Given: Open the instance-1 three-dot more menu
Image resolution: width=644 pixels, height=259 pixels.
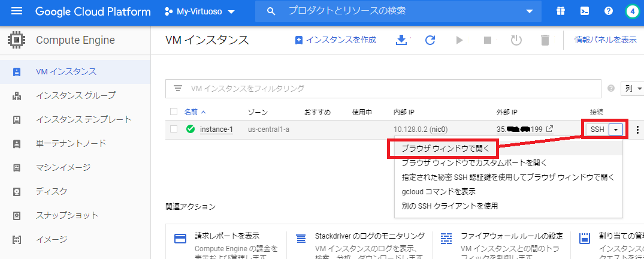Looking at the screenshot, I should (x=637, y=130).
